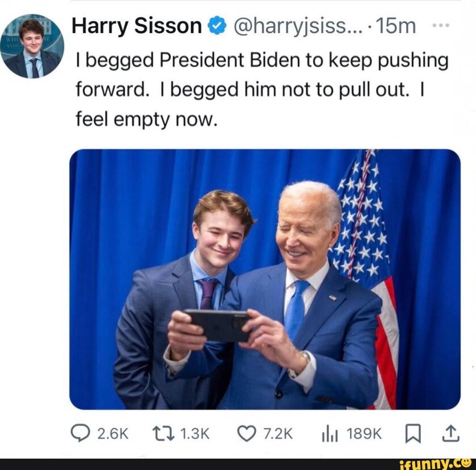The width and height of the screenshot is (476, 470).
Task: Like the tweet with the heart icon
Action: point(246,434)
